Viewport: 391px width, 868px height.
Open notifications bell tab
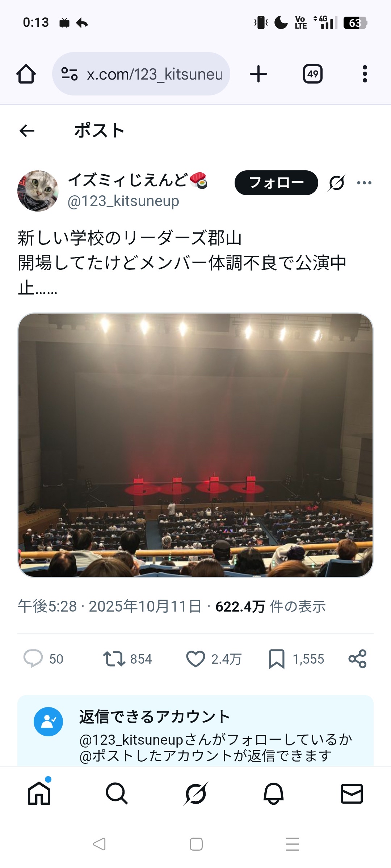point(273,794)
